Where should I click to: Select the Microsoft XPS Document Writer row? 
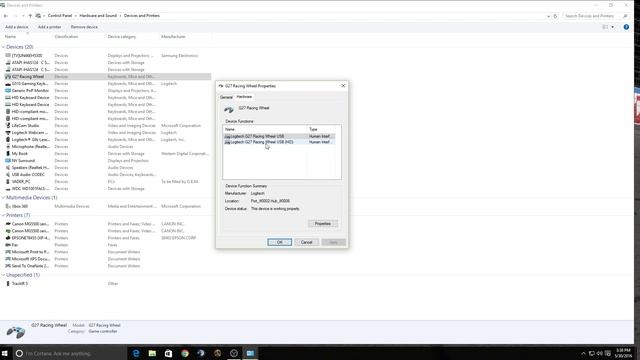[107, 259]
